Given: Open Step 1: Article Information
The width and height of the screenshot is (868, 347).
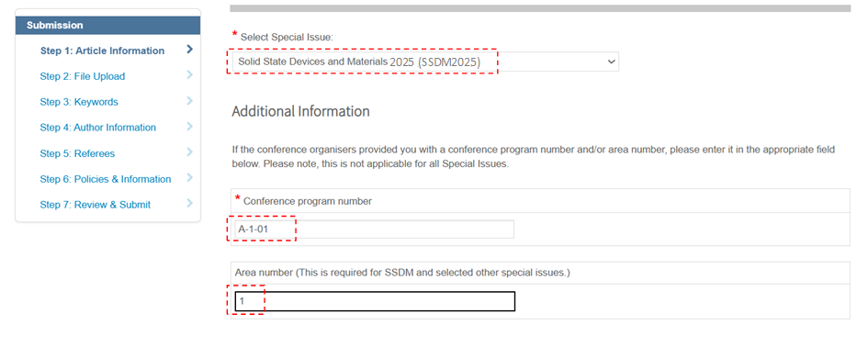Looking at the screenshot, I should [x=102, y=50].
